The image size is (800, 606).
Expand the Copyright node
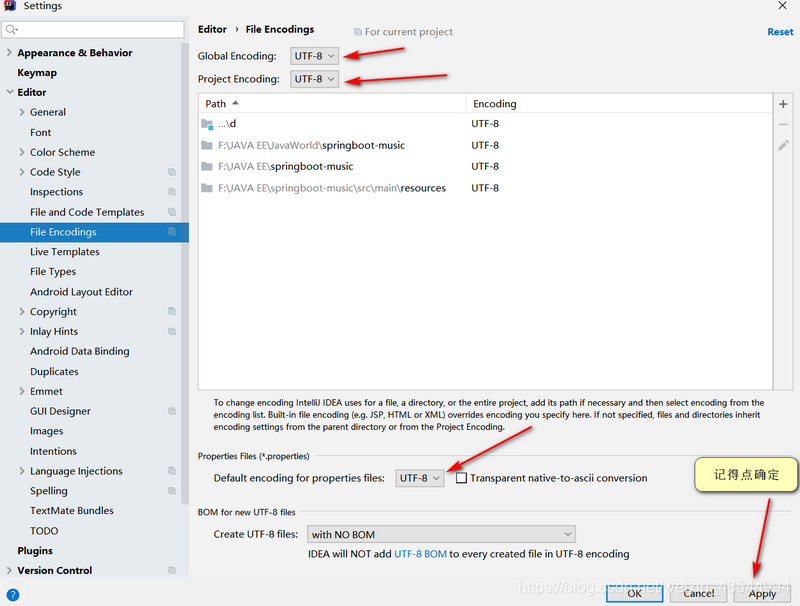(21, 311)
